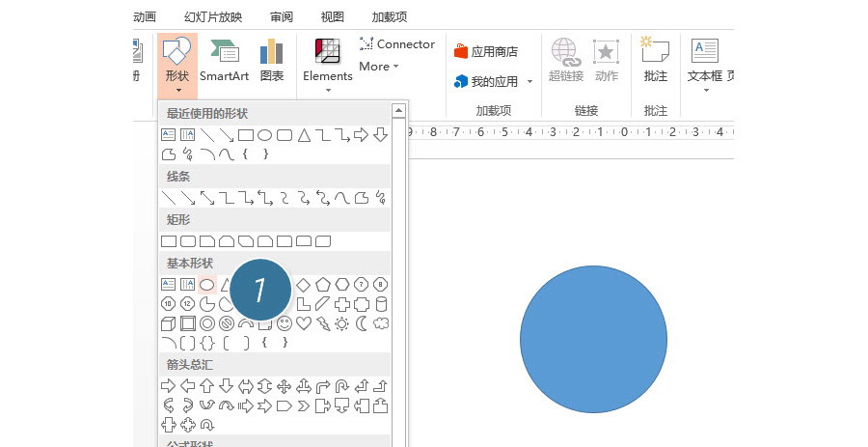The width and height of the screenshot is (868, 447).
Task: Click the 应用商店 button
Action: pyautogui.click(x=485, y=52)
